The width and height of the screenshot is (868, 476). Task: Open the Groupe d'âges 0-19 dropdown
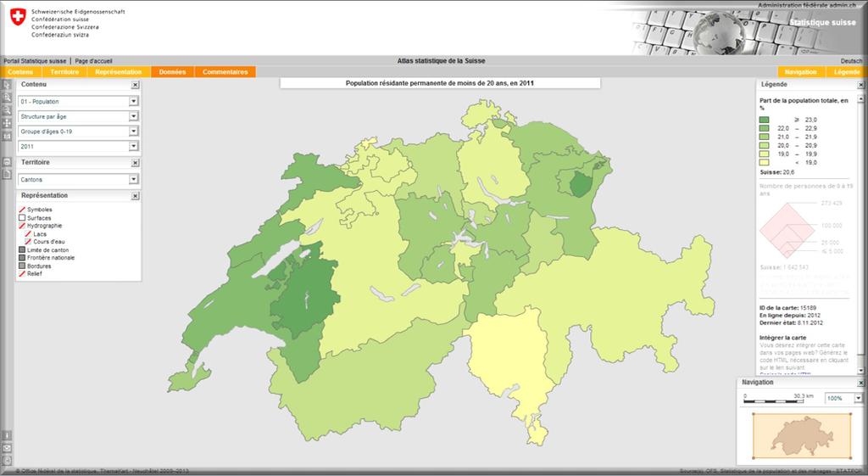(78, 132)
